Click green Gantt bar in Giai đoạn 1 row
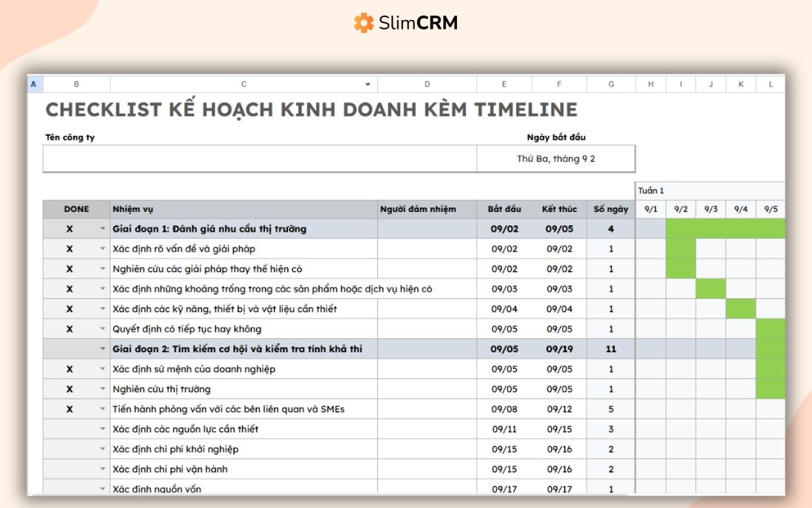This screenshot has height=508, width=812. pos(726,229)
